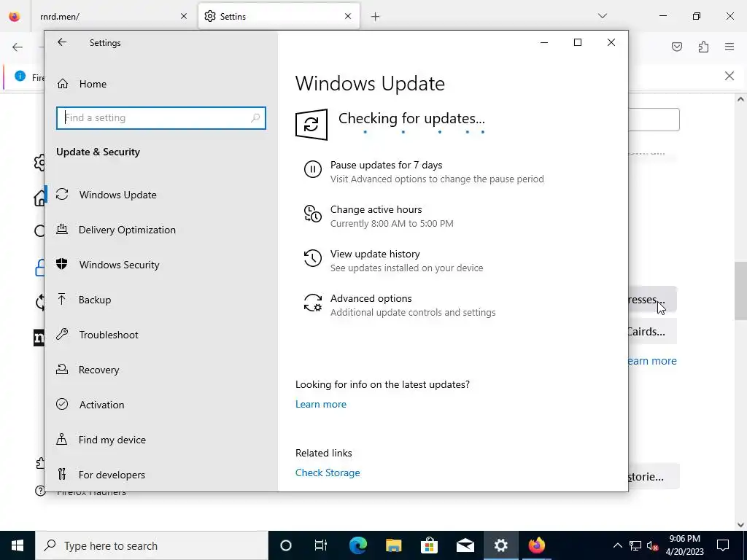747x560 pixels.
Task: Click the Firefox scrollbar down arrow
Action: click(x=740, y=524)
